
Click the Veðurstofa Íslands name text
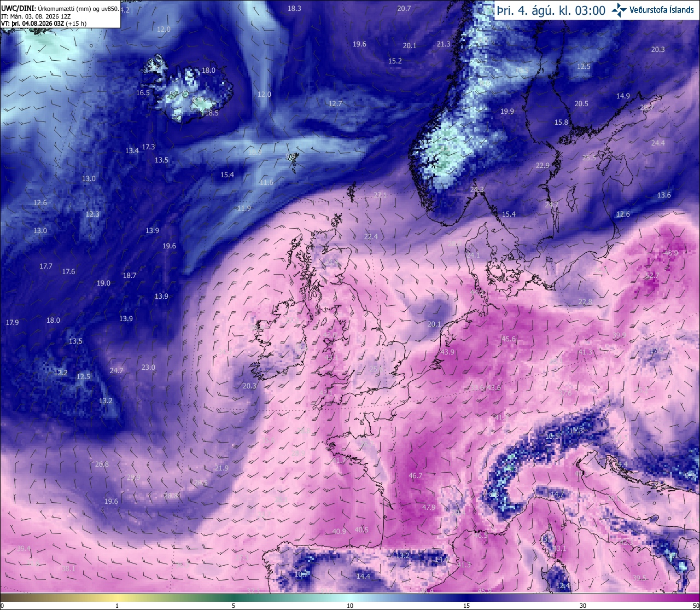[x=662, y=10]
